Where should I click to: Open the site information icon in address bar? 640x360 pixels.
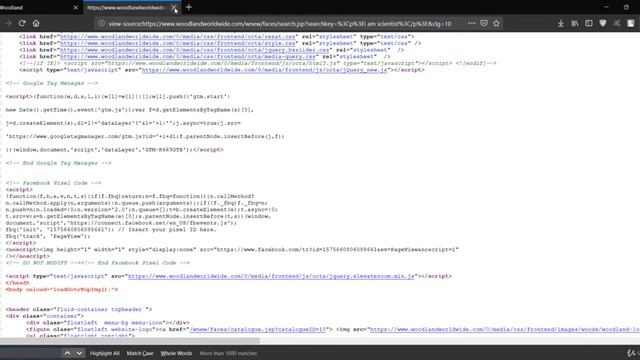pos(102,23)
